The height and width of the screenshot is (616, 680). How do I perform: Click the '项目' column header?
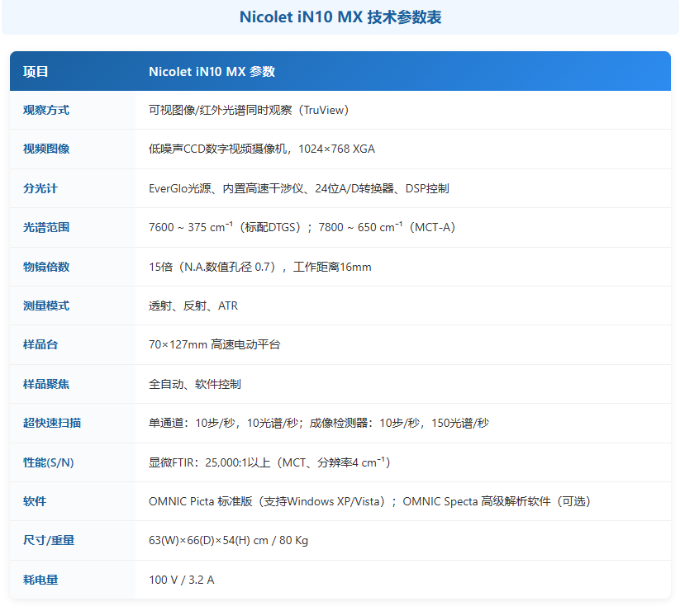36,72
